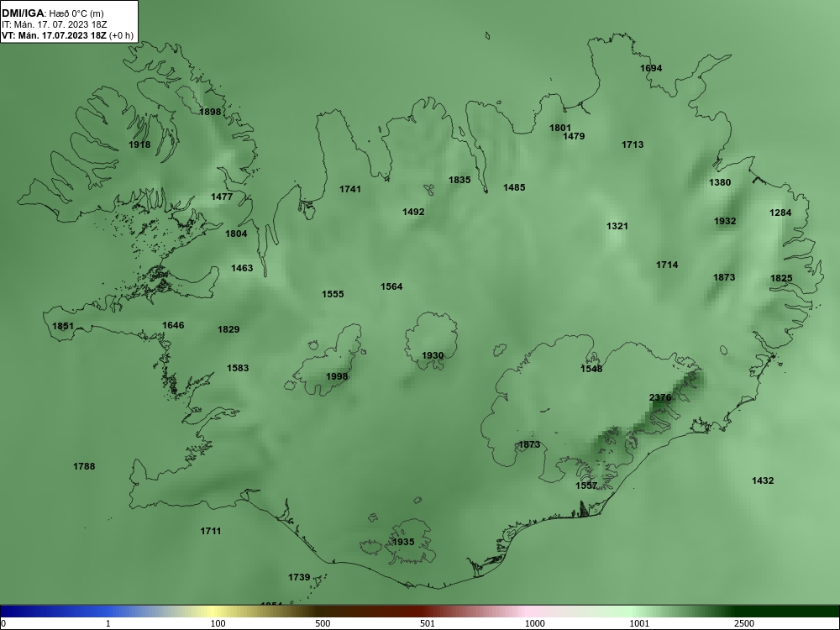Image resolution: width=840 pixels, height=630 pixels.
Task: Pick the 1380 height value
Action: pyautogui.click(x=720, y=182)
